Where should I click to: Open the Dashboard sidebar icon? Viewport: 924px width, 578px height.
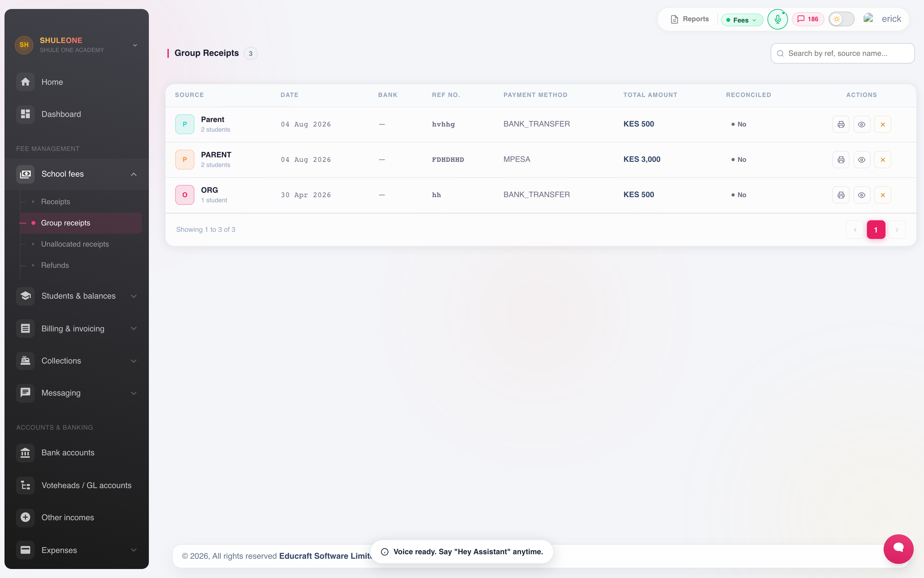pos(25,114)
